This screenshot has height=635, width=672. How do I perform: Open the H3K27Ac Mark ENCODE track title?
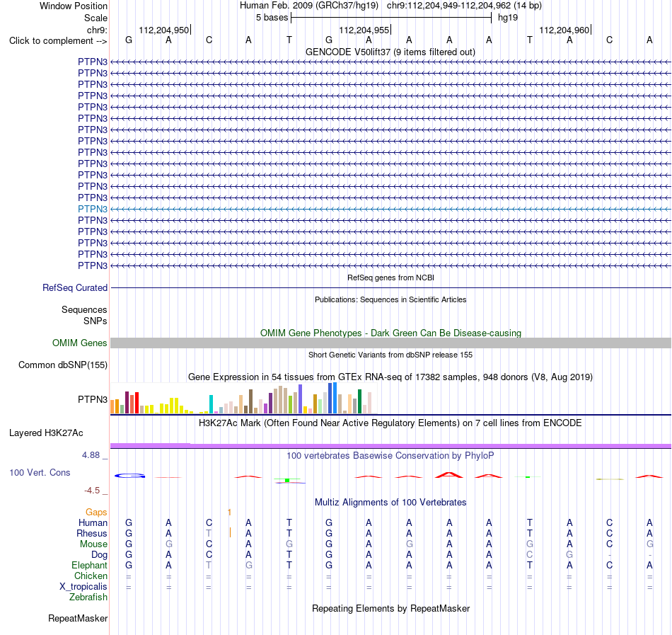tap(390, 423)
